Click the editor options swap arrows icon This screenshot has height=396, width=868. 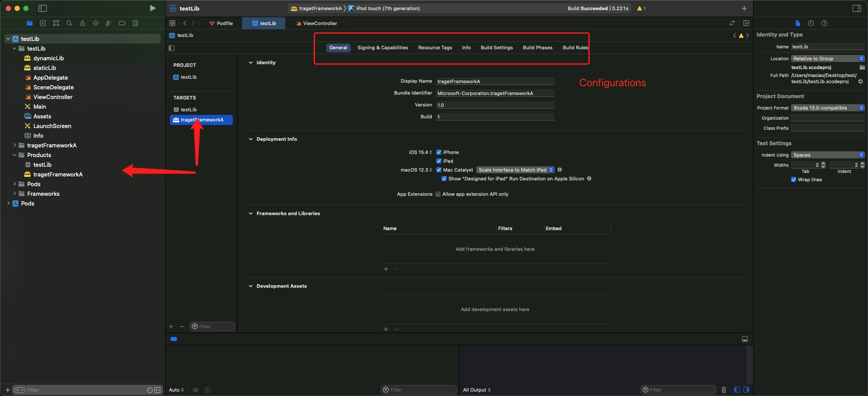(732, 23)
